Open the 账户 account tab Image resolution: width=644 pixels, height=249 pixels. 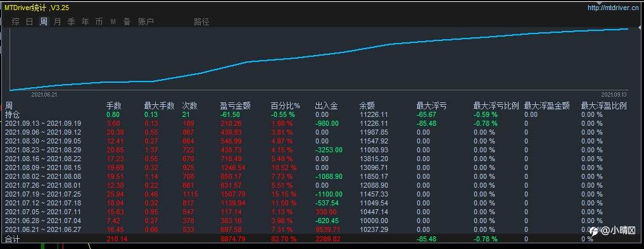[146, 21]
